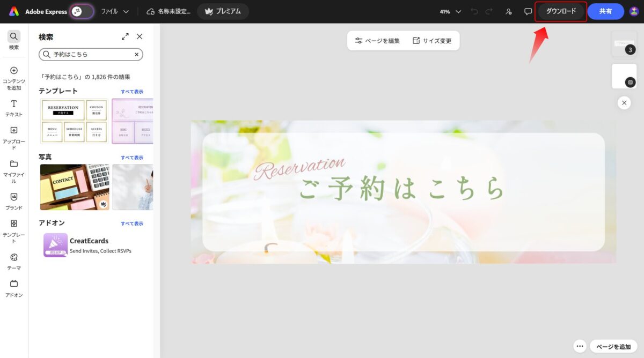Image resolution: width=644 pixels, height=358 pixels.
Task: Open the コンテンツを追加 panel
Action: point(13,75)
